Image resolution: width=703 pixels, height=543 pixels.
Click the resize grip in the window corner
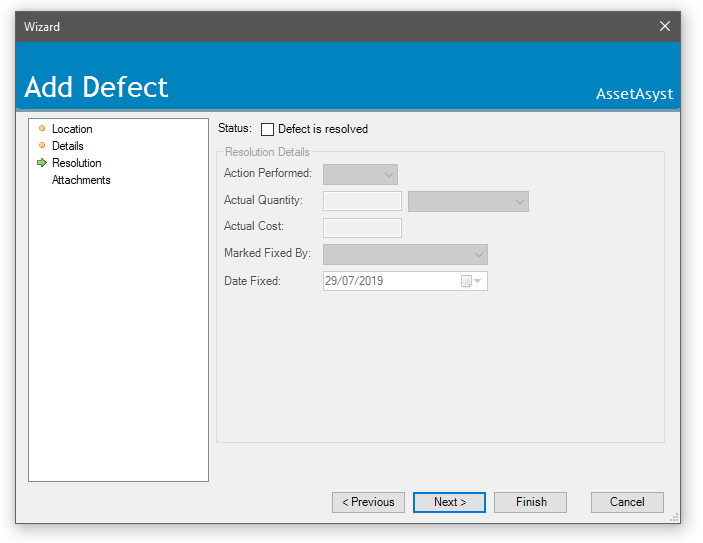[674, 517]
